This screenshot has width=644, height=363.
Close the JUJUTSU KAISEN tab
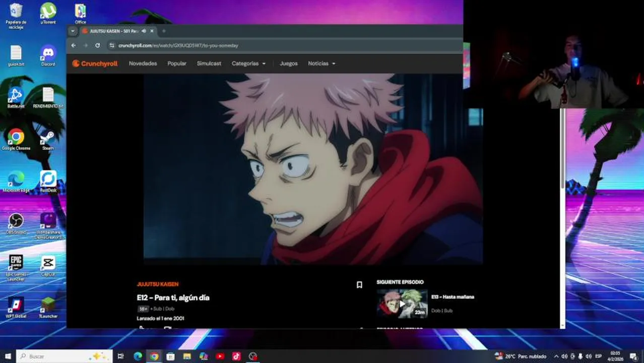152,31
